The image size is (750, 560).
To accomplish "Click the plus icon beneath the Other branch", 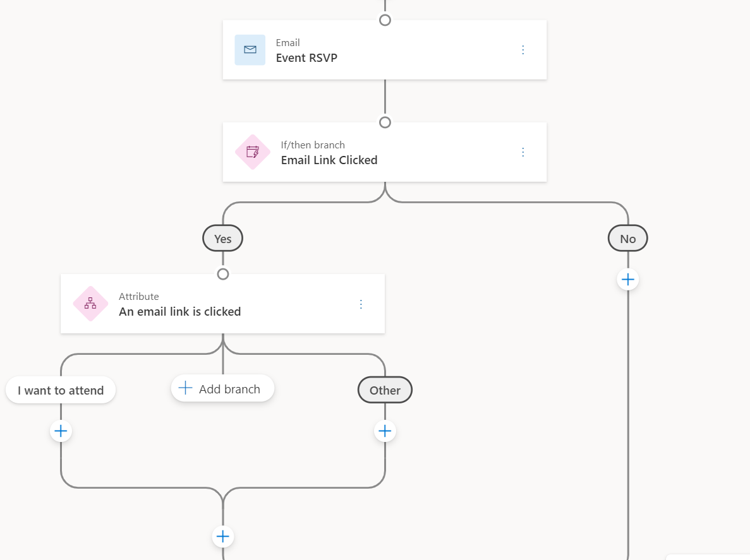I will point(385,431).
